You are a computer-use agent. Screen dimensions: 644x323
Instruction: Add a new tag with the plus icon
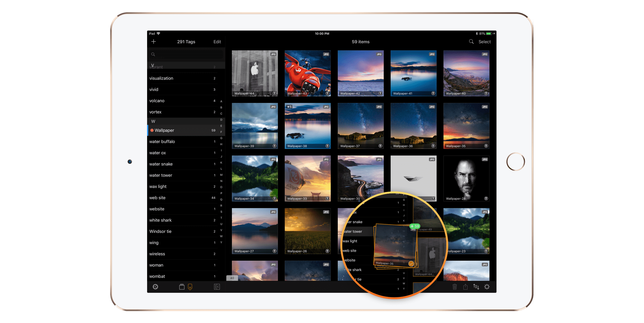[154, 42]
